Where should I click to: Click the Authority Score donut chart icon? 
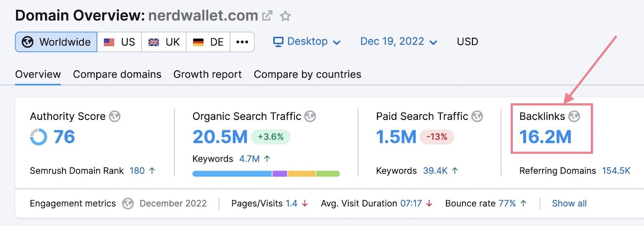pos(39,137)
